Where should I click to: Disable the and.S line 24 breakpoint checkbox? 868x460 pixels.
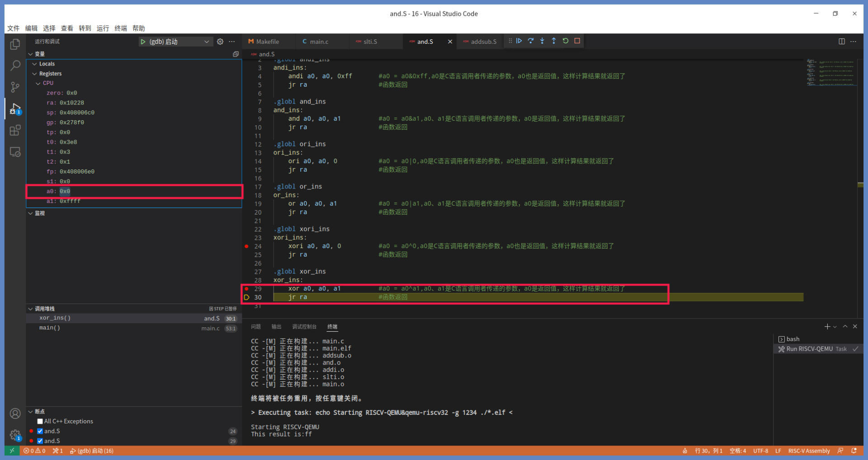(40, 431)
